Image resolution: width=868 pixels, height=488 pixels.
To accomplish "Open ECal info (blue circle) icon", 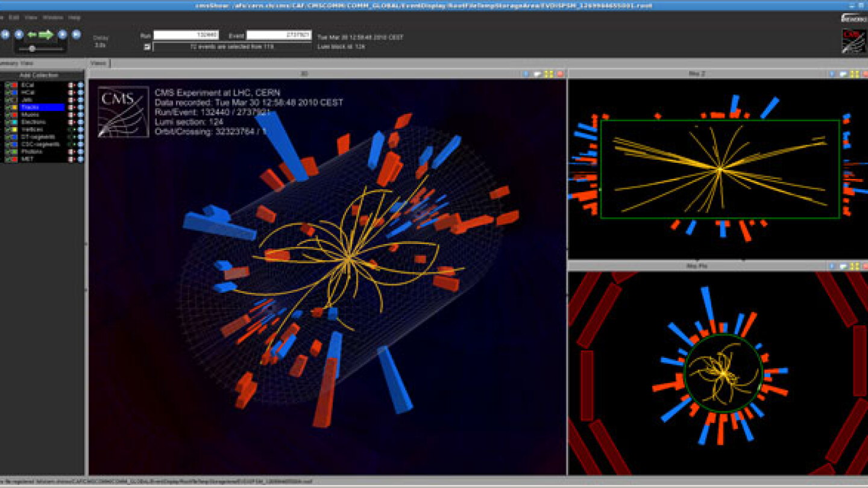I will (81, 85).
